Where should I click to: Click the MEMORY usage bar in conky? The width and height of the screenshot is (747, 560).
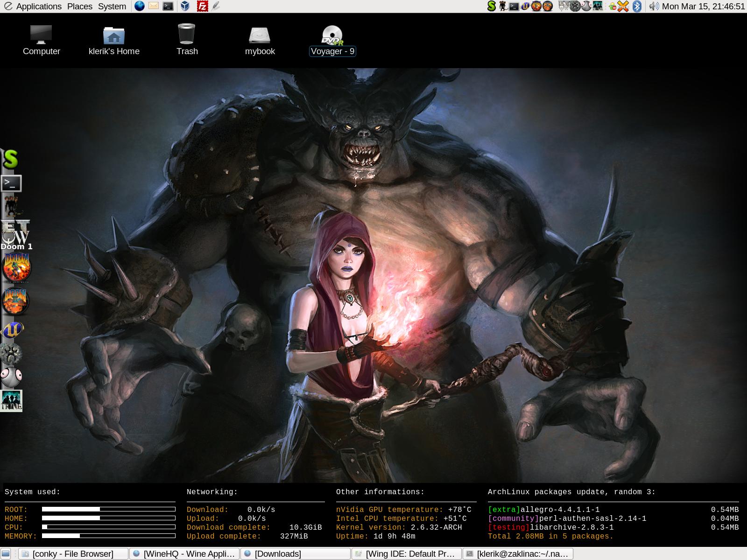[108, 536]
